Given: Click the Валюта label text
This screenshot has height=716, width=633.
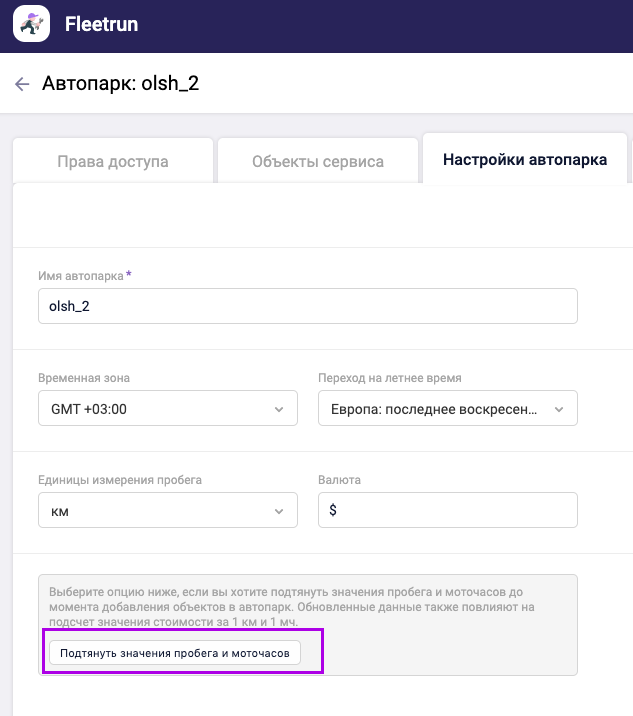Looking at the screenshot, I should pyautogui.click(x=339, y=480).
